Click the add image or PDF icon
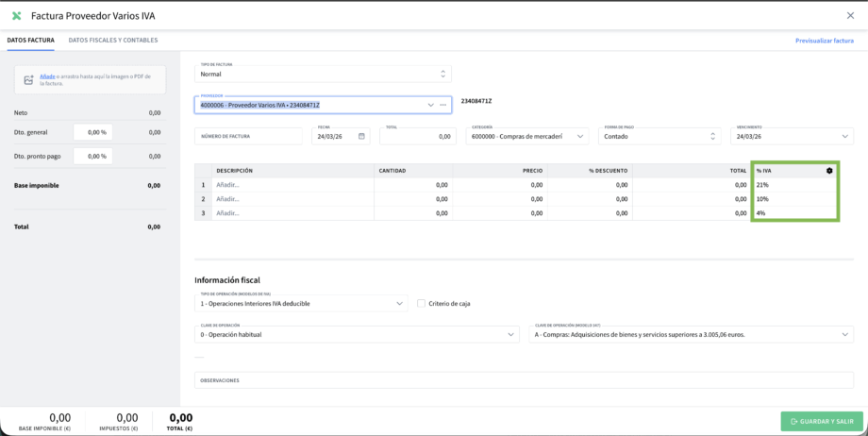This screenshot has width=868, height=436. coord(28,80)
